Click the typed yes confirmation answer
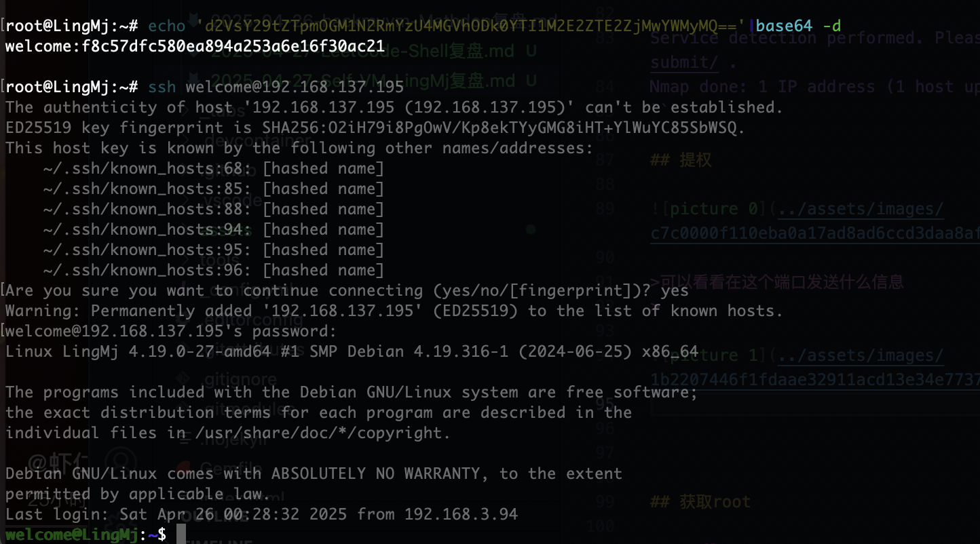980x544 pixels. (675, 291)
